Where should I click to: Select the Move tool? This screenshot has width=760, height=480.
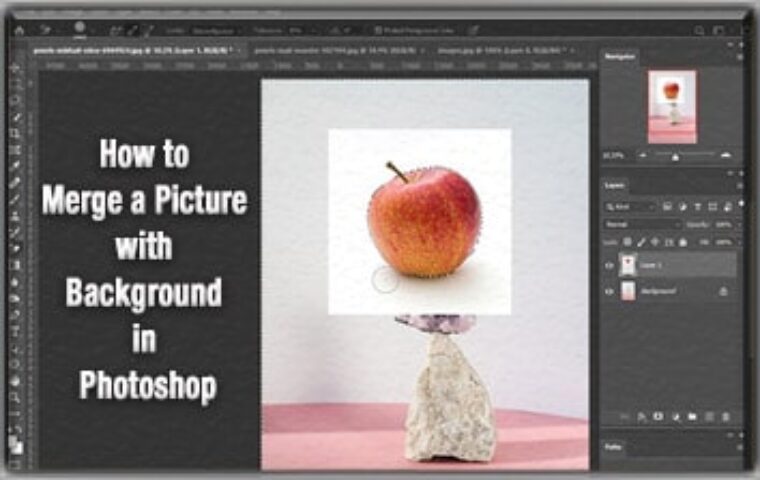(x=16, y=68)
